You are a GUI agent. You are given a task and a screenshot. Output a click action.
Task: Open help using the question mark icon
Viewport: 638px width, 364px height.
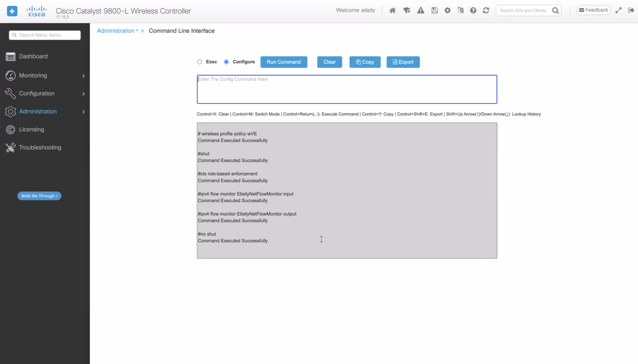(x=473, y=10)
